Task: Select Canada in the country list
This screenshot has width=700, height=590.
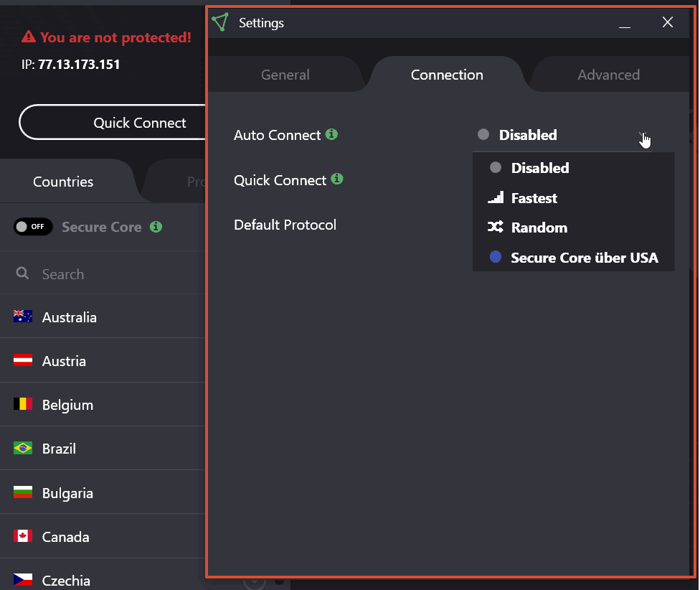Action: click(x=103, y=536)
